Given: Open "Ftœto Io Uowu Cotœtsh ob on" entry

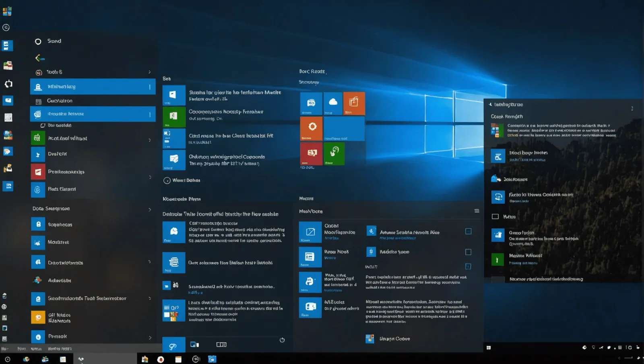Looking at the screenshot, I should pos(541,195).
